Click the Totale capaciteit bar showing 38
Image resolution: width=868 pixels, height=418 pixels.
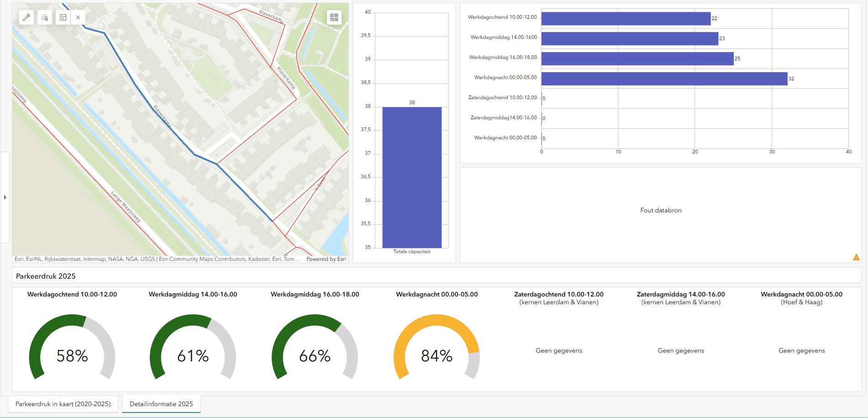(411, 177)
